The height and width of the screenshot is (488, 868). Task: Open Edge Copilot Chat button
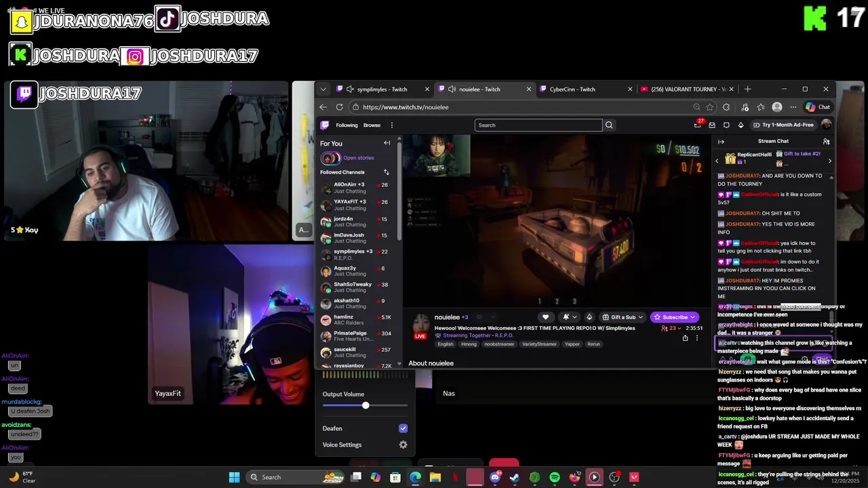[x=817, y=107]
